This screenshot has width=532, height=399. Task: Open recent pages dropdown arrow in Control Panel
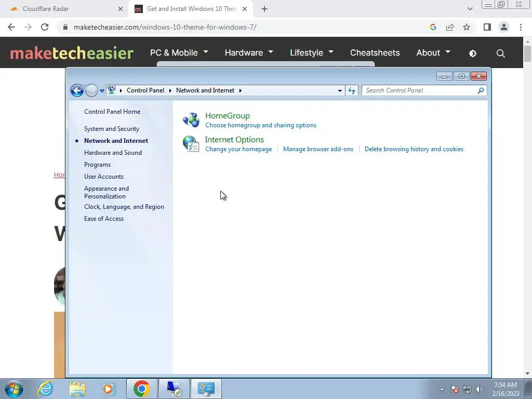point(102,90)
